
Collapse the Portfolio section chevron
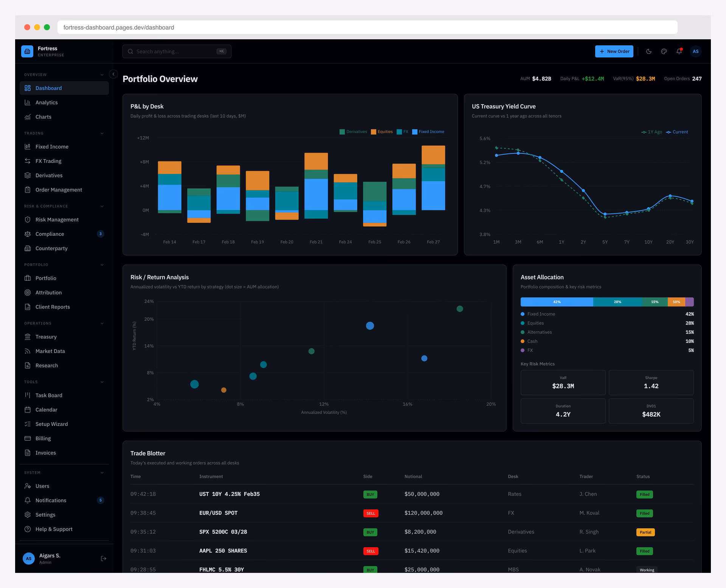point(102,265)
